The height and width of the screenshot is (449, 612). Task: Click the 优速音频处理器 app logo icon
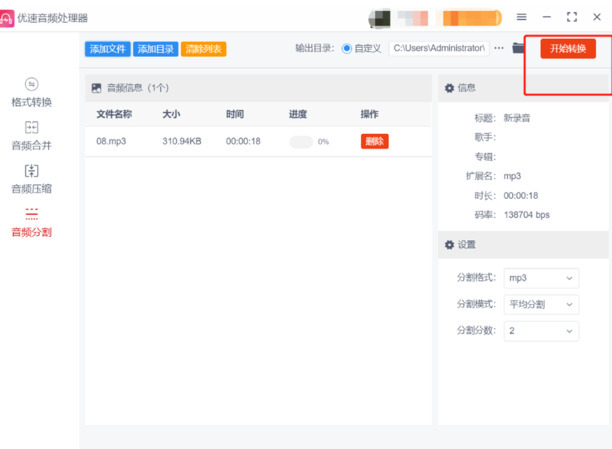click(x=7, y=18)
